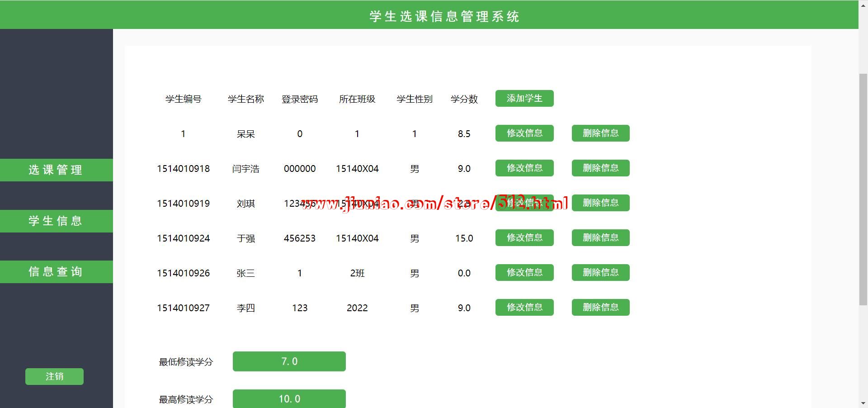This screenshot has width=868, height=408.
Task: Edit info for student 张三
Action: (x=524, y=273)
